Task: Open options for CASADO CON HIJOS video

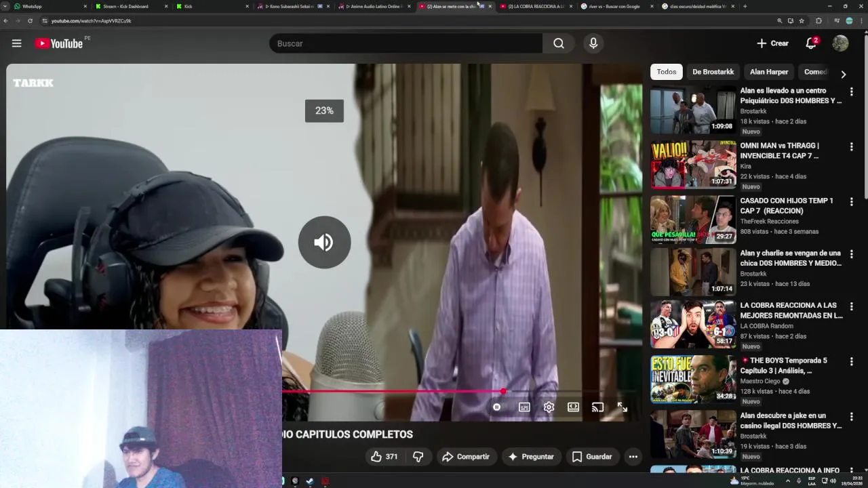Action: [851, 202]
